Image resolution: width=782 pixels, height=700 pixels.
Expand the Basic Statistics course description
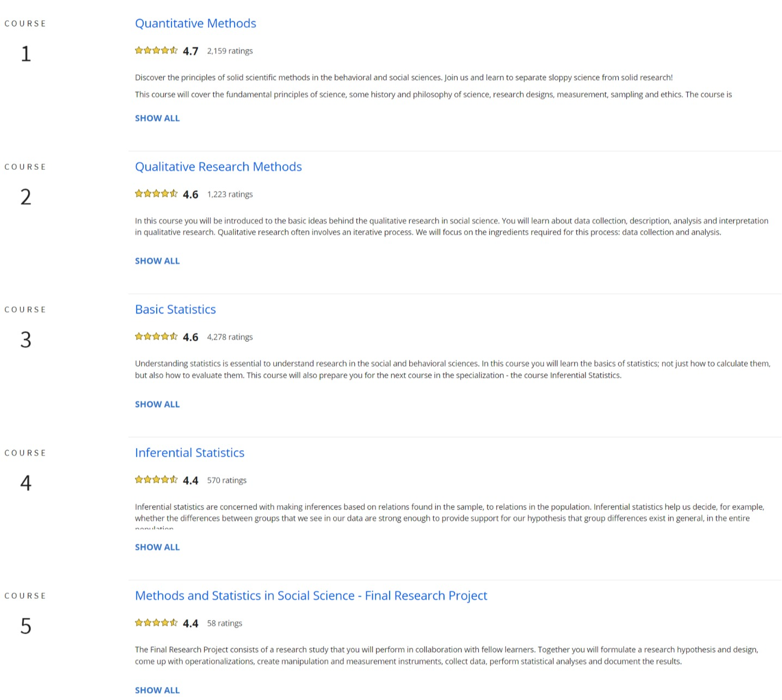(x=157, y=404)
